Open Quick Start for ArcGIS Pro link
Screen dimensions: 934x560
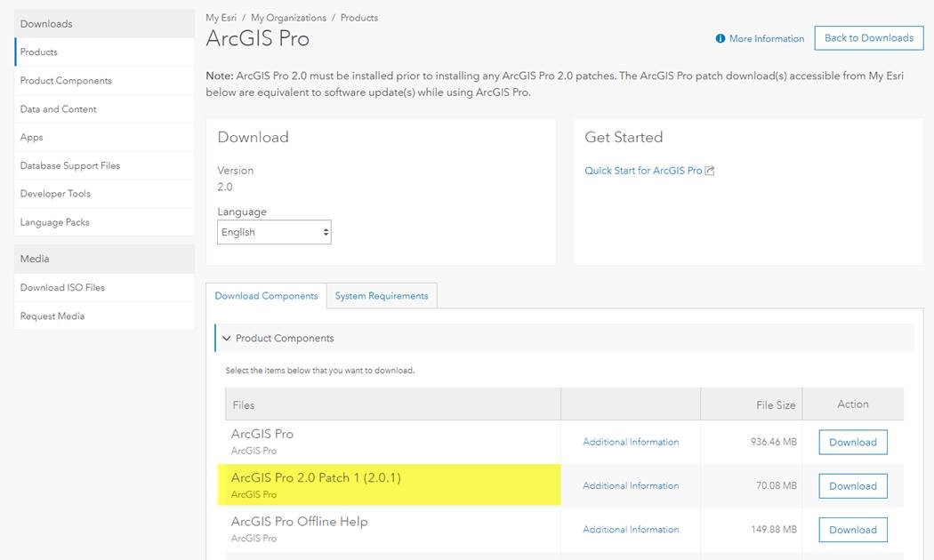click(x=643, y=171)
